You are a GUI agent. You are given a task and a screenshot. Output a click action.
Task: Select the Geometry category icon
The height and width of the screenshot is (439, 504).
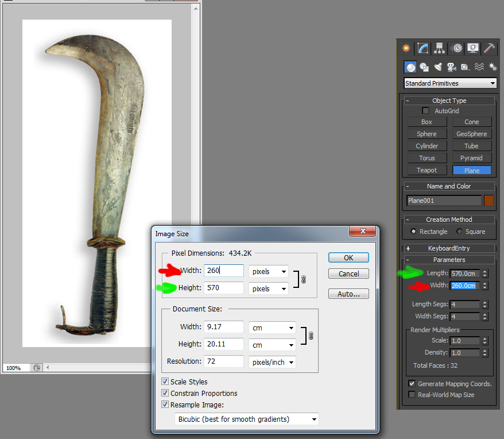click(x=410, y=67)
